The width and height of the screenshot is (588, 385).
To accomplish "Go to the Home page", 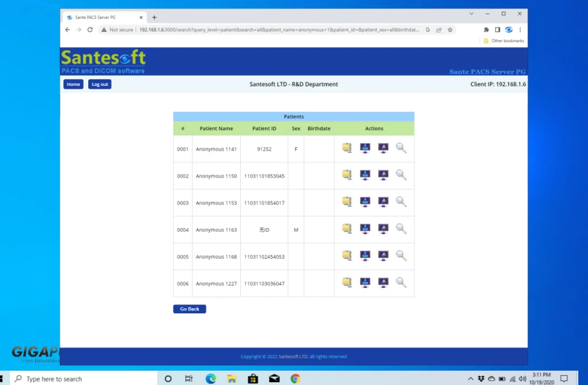I will tap(73, 84).
